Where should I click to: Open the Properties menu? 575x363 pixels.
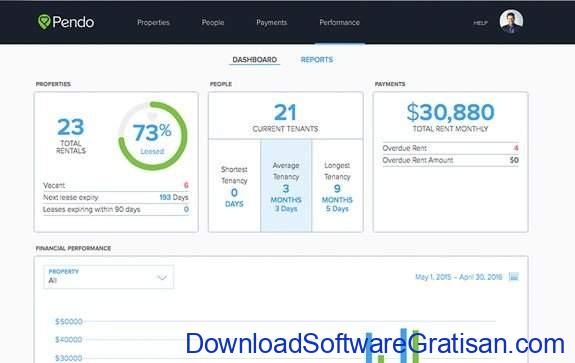click(153, 22)
